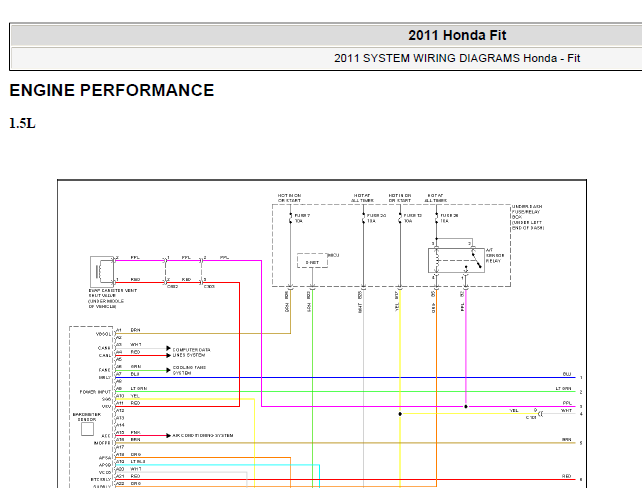
Task: Click the 'Computer Data Lines System' reference
Action: tap(191, 352)
